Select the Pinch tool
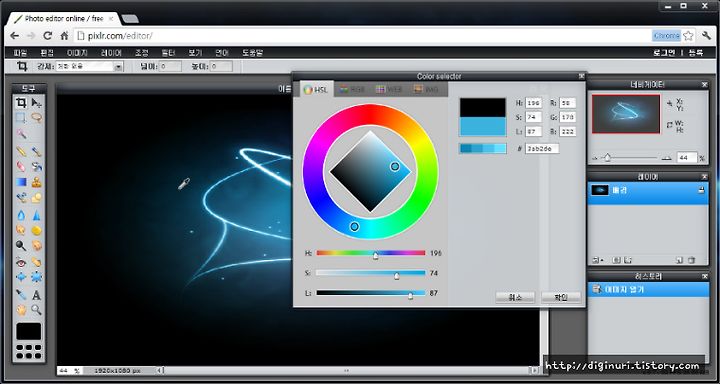The height and width of the screenshot is (384, 720). pyautogui.click(x=37, y=277)
